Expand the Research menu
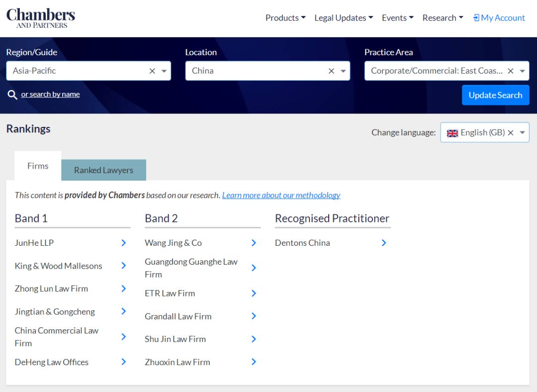This screenshot has width=537, height=392. tap(443, 18)
